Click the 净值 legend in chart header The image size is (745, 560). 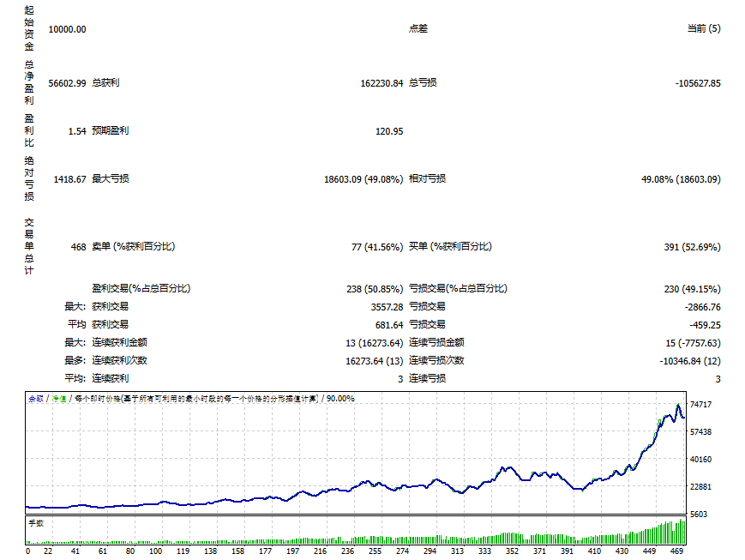[59, 399]
